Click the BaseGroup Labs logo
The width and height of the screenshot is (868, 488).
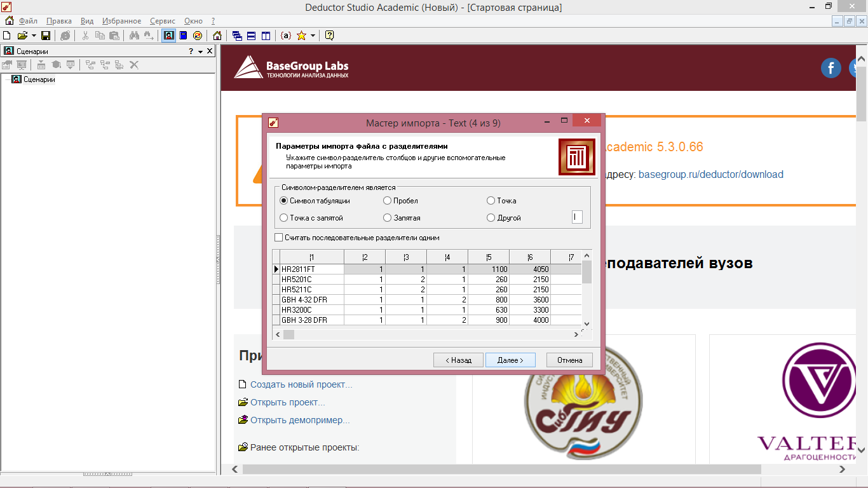[x=292, y=67]
